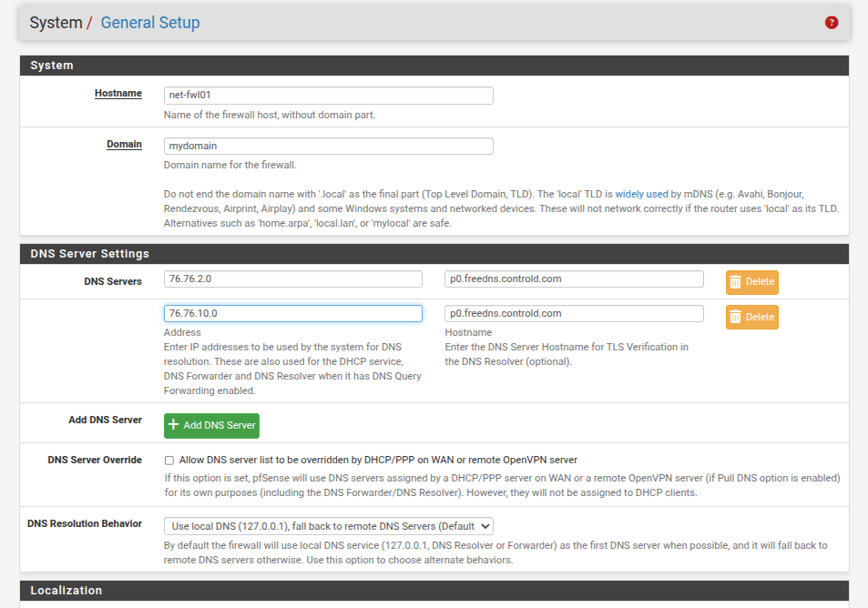Click the plus icon Add DNS Server

(174, 425)
